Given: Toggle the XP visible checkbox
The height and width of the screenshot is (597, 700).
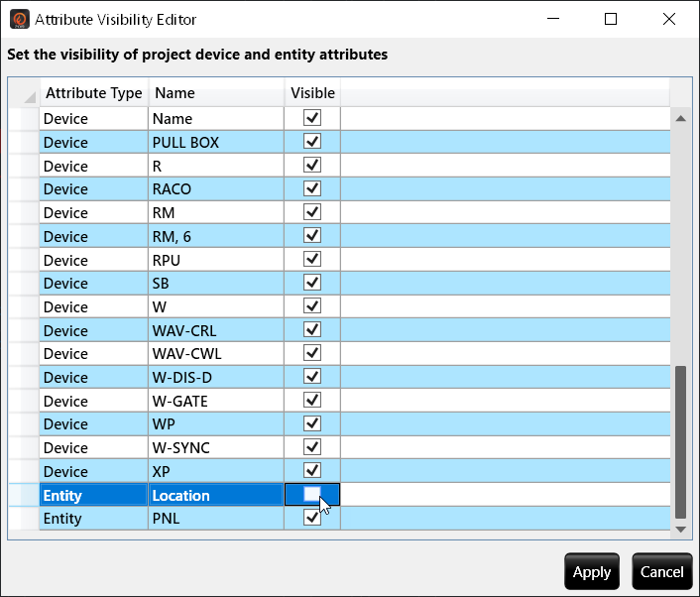Looking at the screenshot, I should (x=312, y=470).
